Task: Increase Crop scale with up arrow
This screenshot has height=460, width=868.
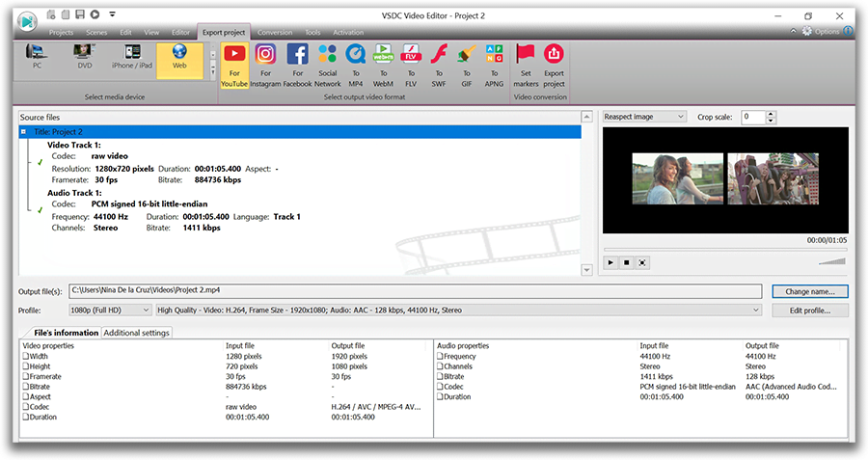Action: (771, 114)
